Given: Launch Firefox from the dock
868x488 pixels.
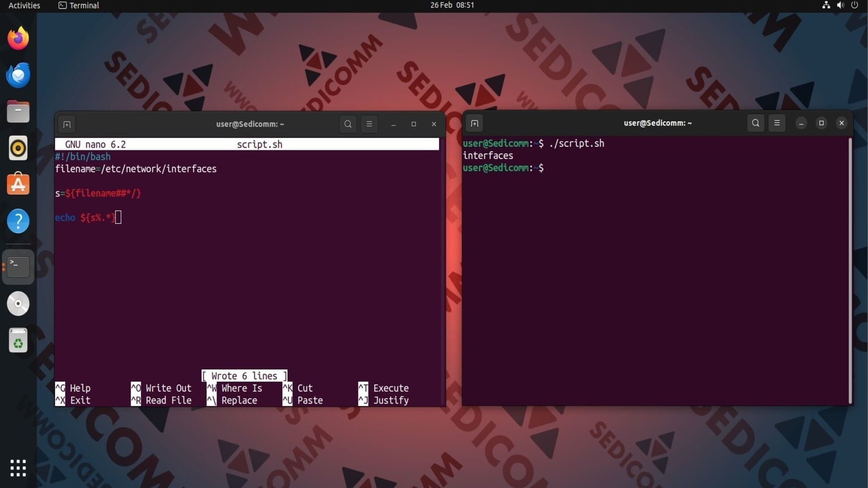Looking at the screenshot, I should [18, 38].
